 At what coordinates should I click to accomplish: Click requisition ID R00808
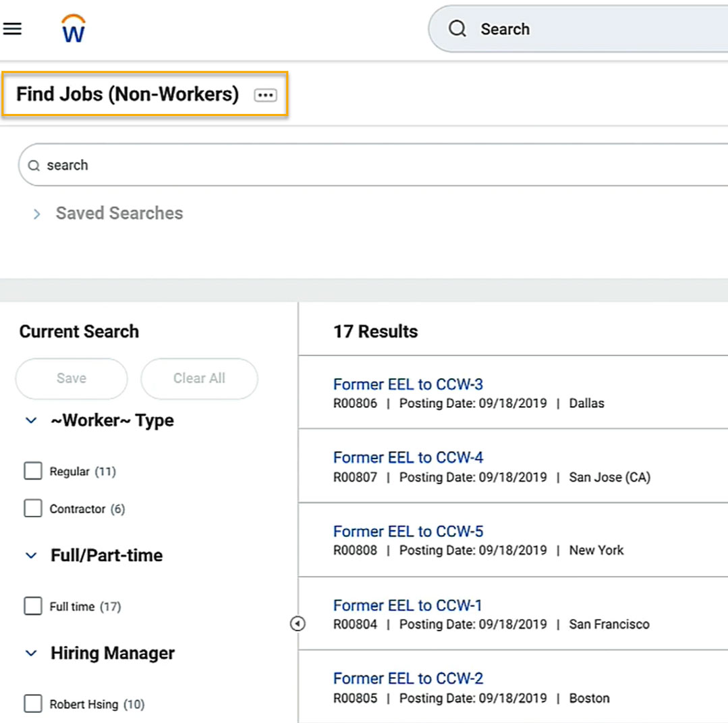pyautogui.click(x=355, y=550)
